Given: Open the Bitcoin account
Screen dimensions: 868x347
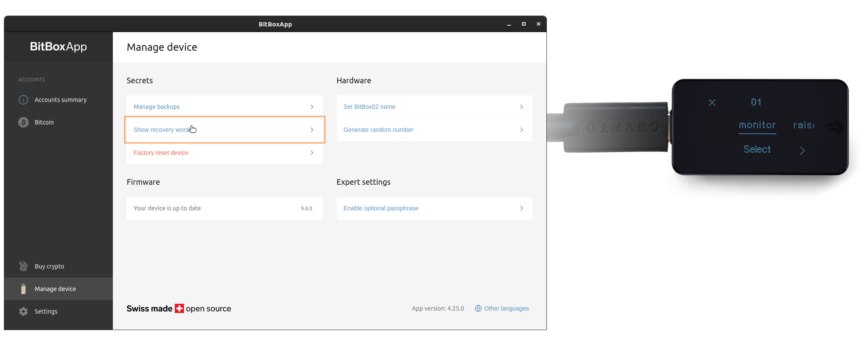Looking at the screenshot, I should (59, 122).
